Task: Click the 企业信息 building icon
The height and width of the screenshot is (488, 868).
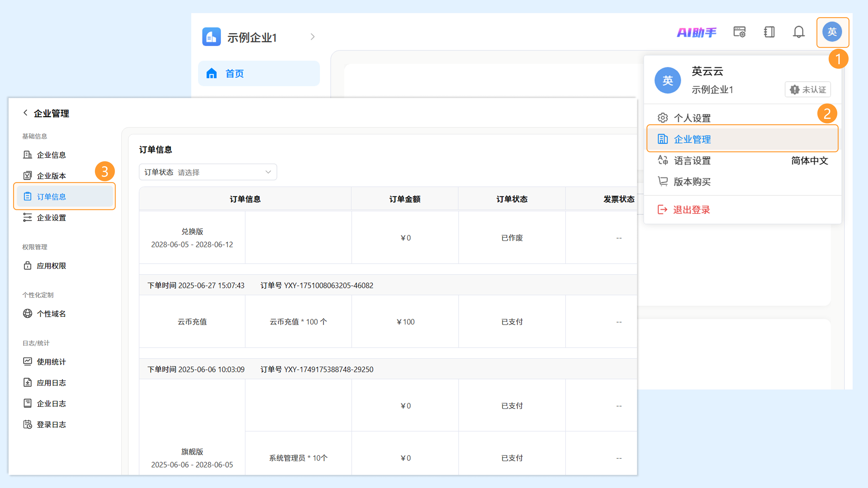Action: point(27,155)
